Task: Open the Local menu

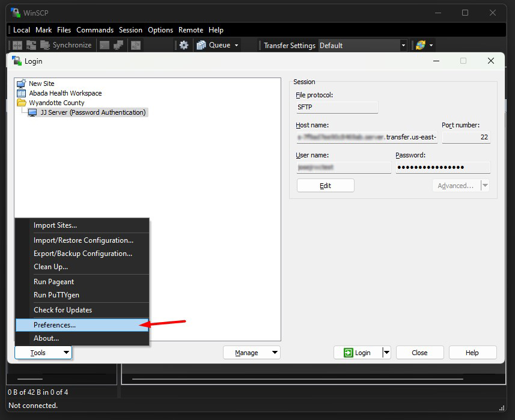Action: [22, 30]
